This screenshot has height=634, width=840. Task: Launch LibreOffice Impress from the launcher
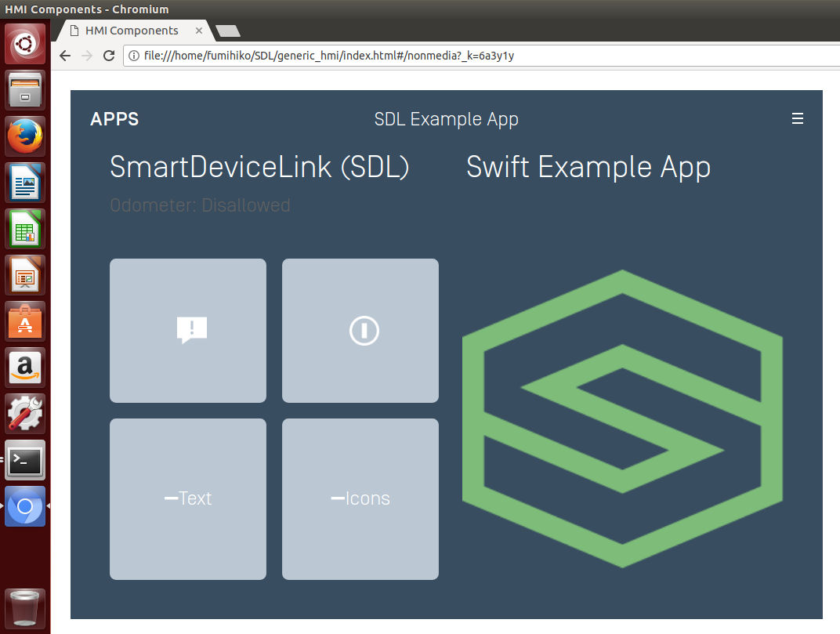click(x=24, y=275)
